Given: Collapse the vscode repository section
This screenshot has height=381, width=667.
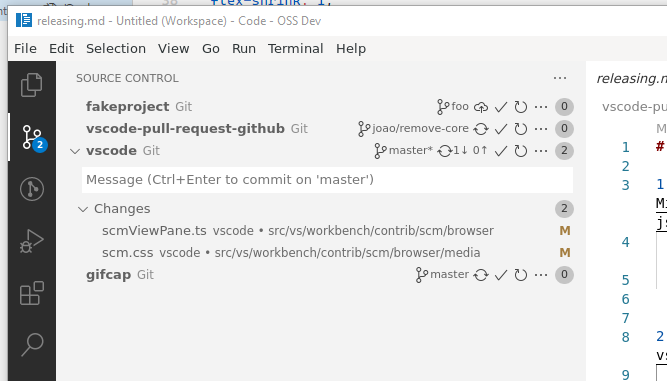Looking at the screenshot, I should click(75, 151).
